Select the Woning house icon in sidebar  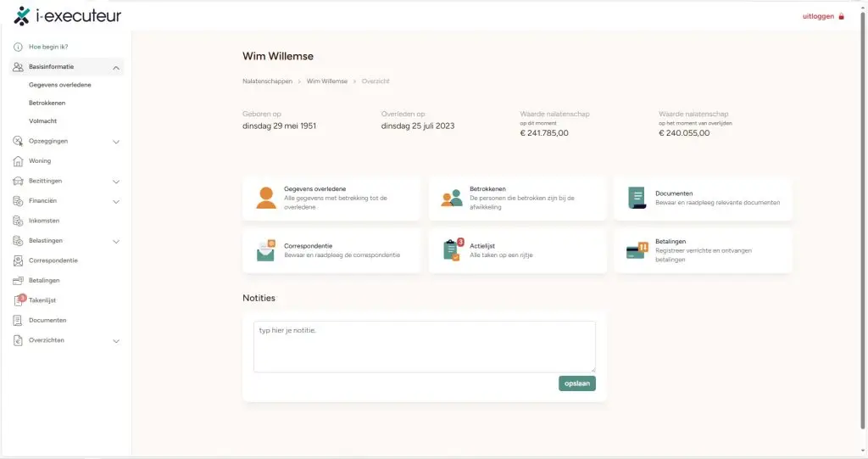pyautogui.click(x=18, y=161)
